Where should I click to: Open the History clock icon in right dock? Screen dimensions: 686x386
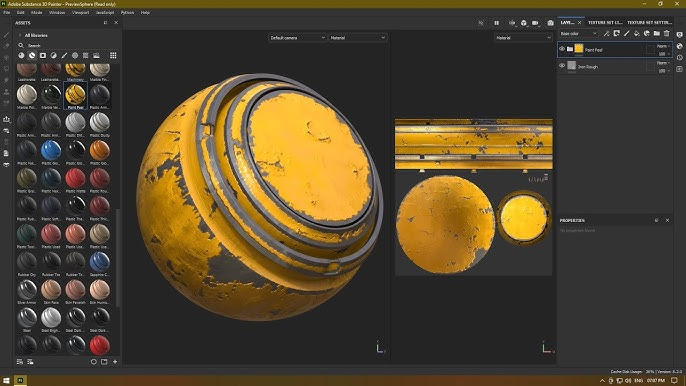point(679,57)
